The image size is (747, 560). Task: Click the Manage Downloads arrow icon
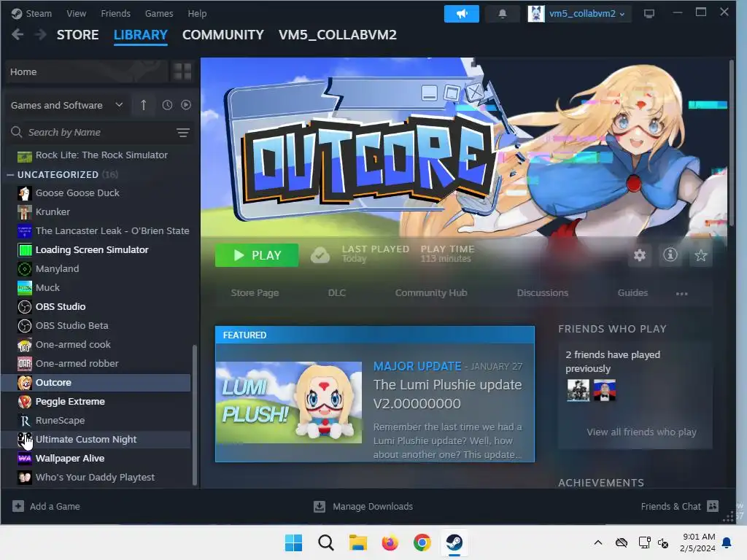pos(320,506)
